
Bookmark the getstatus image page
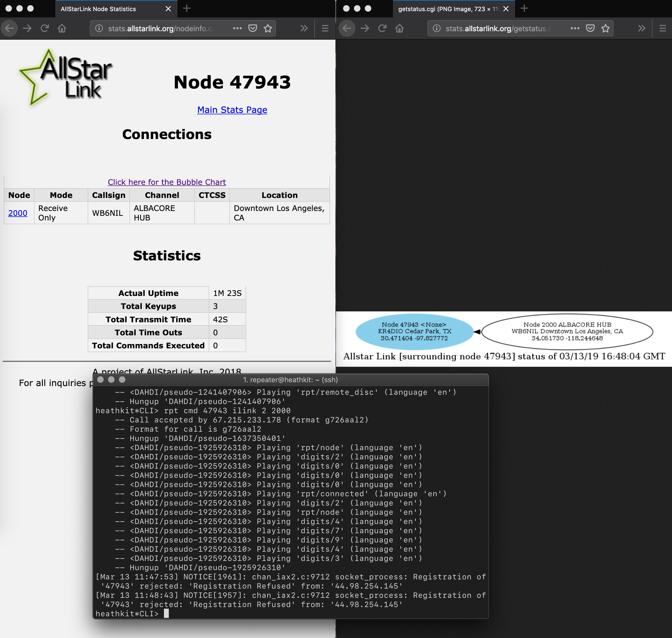pyautogui.click(x=606, y=28)
